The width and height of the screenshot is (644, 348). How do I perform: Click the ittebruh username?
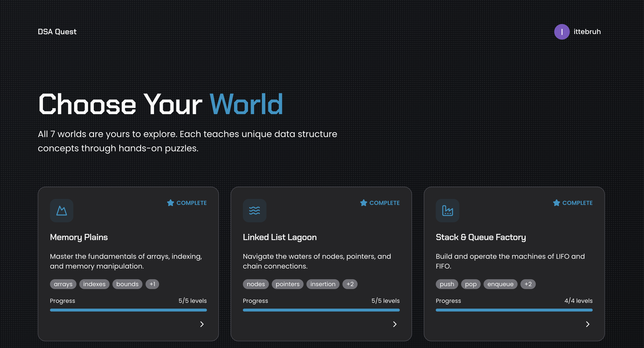pyautogui.click(x=587, y=32)
